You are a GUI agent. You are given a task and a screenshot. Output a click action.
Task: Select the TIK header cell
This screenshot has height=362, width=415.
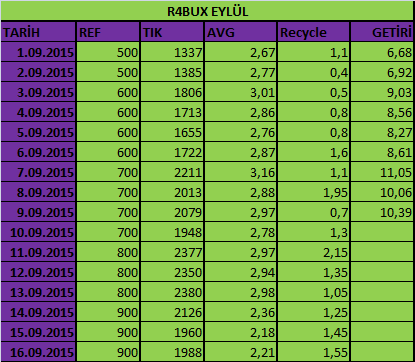coord(172,32)
